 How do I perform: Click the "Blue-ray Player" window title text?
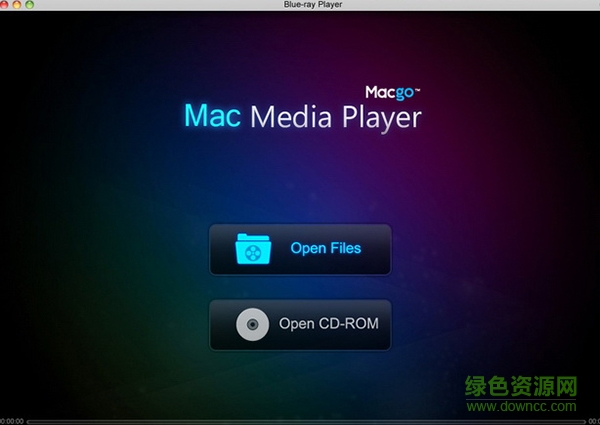point(299,5)
